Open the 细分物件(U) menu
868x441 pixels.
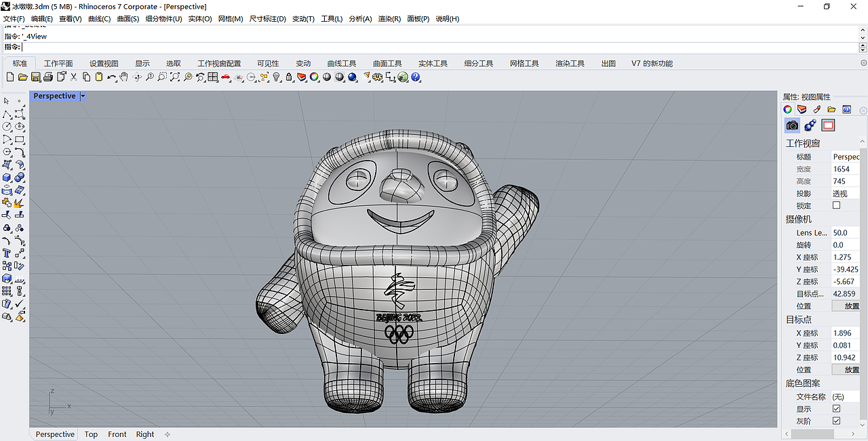(x=164, y=19)
